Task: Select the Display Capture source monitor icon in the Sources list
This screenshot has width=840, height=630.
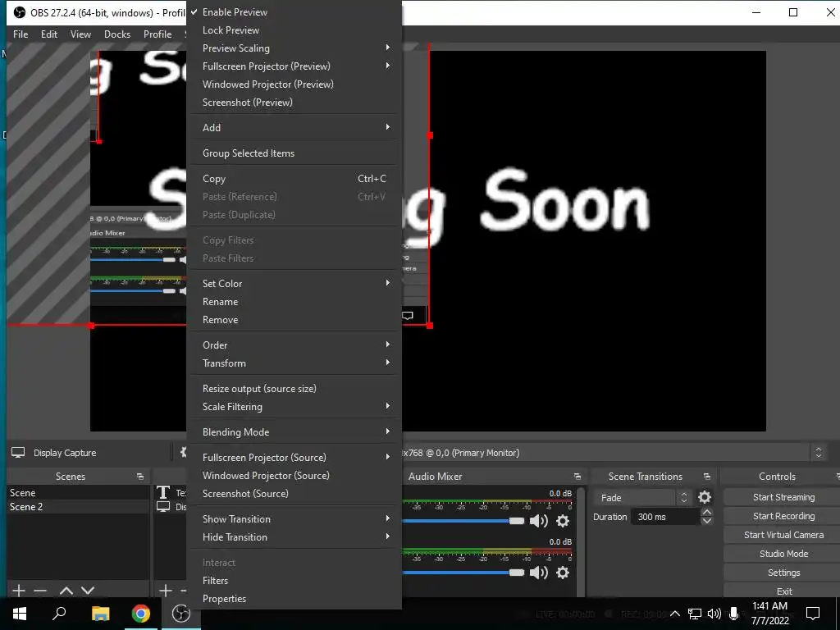Action: pos(163,506)
